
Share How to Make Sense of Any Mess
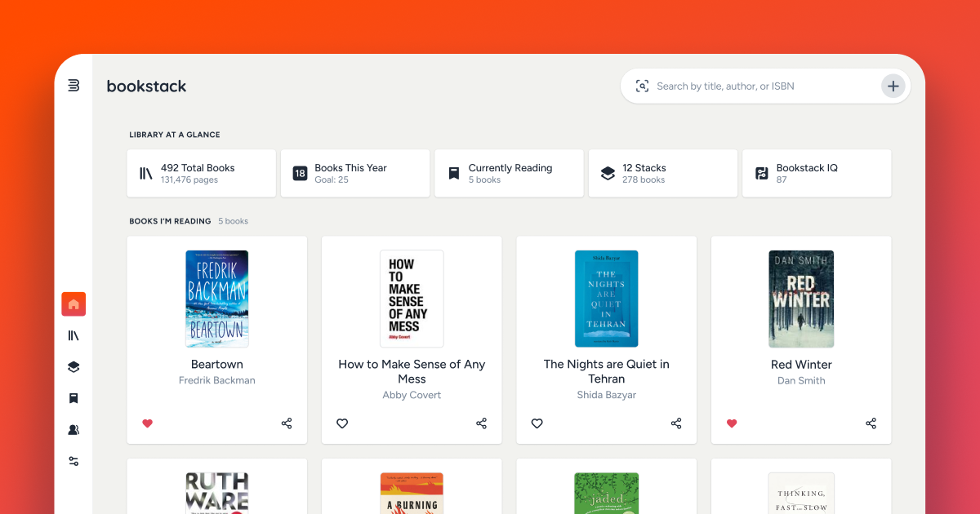pyautogui.click(x=481, y=423)
